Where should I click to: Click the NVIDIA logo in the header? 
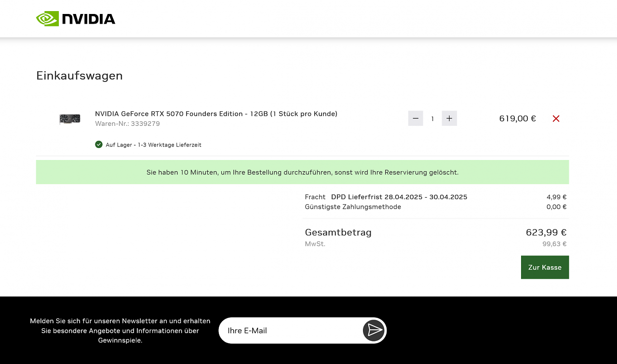coord(76,19)
